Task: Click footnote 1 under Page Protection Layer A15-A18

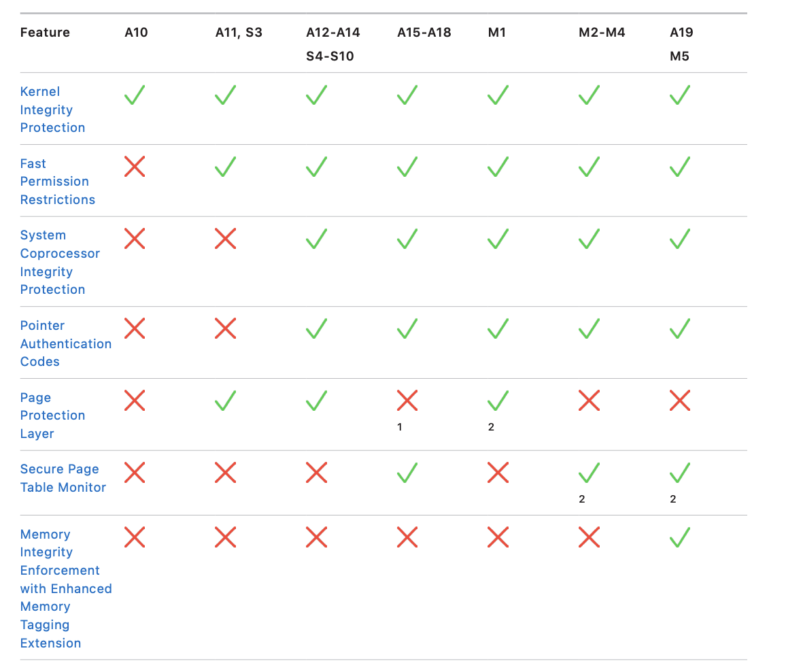Action: point(400,427)
